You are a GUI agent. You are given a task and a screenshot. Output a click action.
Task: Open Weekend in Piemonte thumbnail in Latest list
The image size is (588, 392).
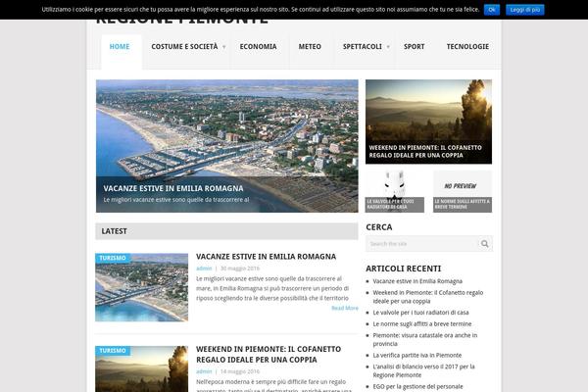coord(141,369)
